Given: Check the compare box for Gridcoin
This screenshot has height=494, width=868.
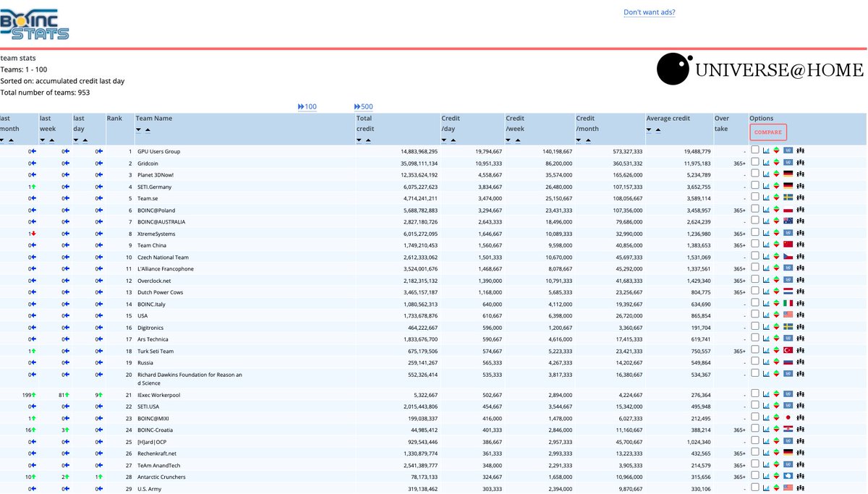Looking at the screenshot, I should pyautogui.click(x=755, y=162).
